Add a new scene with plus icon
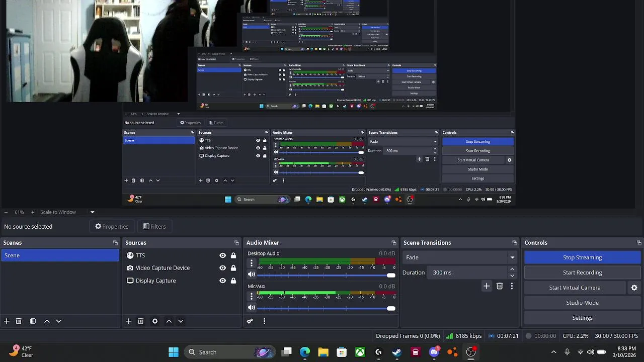644x362 pixels. pos(7,321)
